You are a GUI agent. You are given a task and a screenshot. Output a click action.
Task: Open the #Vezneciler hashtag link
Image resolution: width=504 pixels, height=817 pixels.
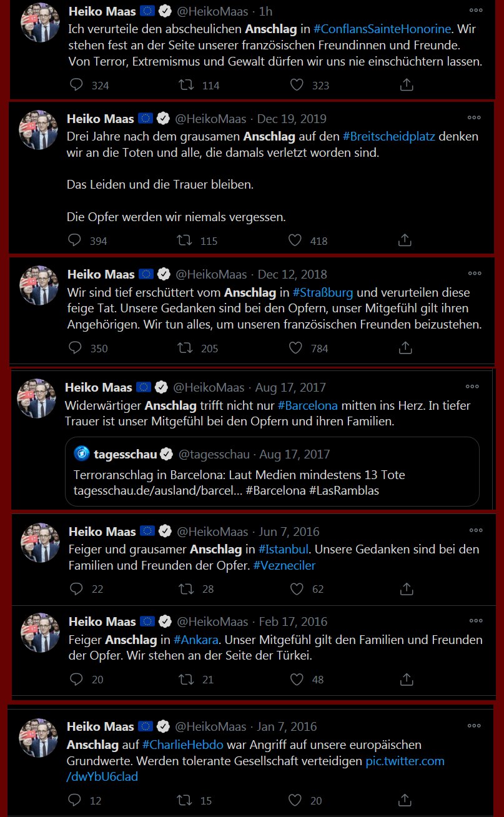click(x=284, y=565)
